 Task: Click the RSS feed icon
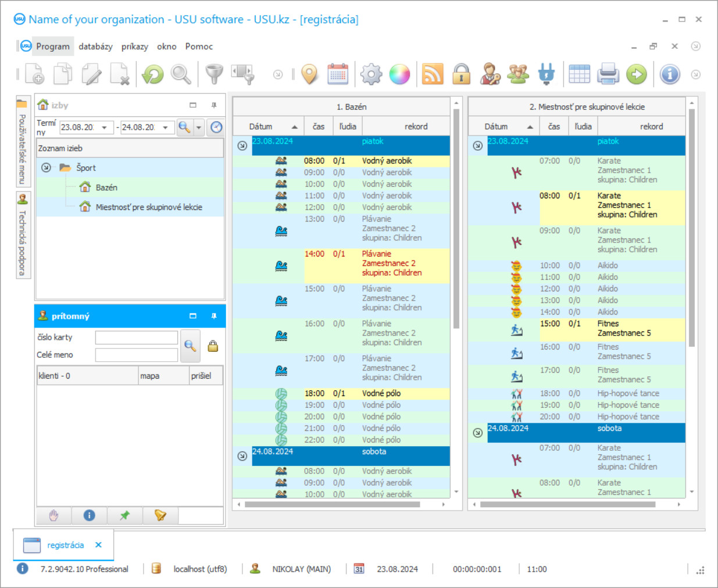point(433,74)
